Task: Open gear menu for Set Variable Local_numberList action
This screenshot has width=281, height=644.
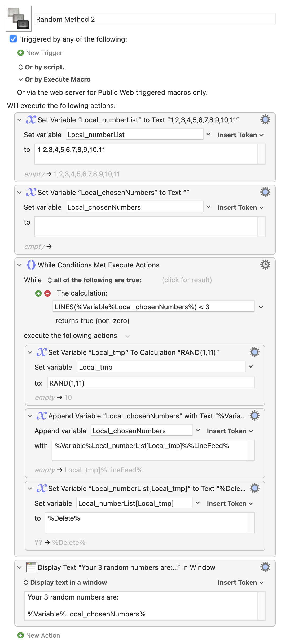Action: coord(265,120)
